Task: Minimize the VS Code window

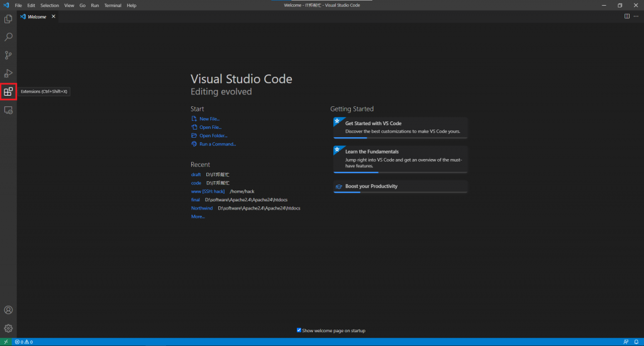Action: pos(604,5)
